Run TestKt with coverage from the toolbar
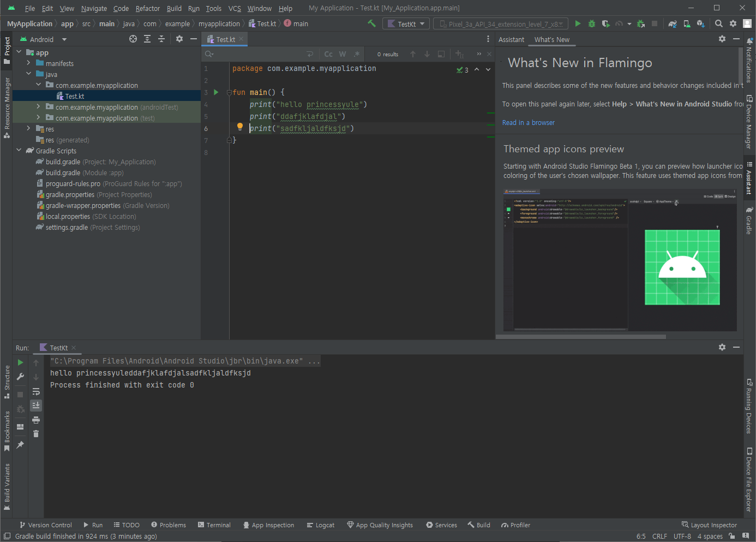This screenshot has height=542, width=756. tap(605, 23)
